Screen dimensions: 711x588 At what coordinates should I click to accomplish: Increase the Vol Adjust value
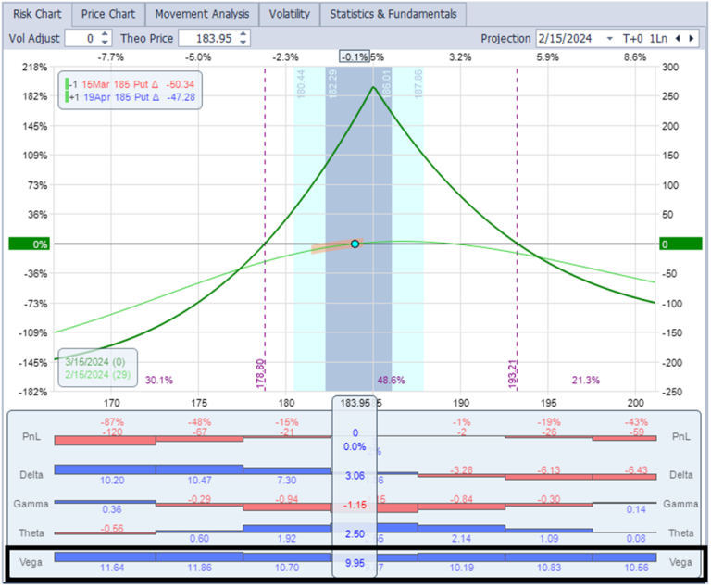pyautogui.click(x=104, y=34)
